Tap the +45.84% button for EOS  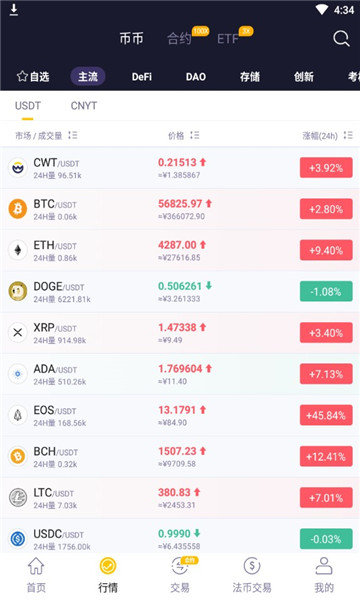[x=326, y=416]
